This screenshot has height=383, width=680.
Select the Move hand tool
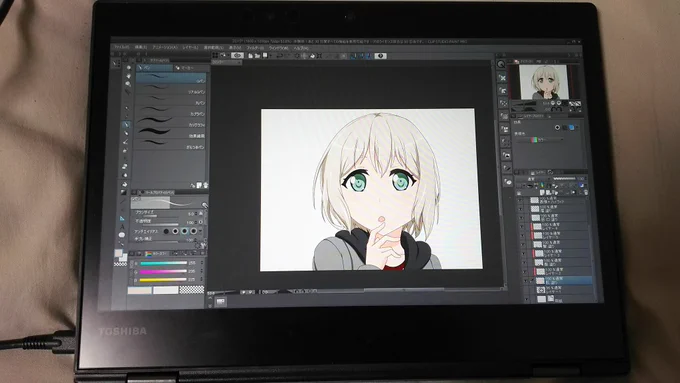click(x=129, y=75)
